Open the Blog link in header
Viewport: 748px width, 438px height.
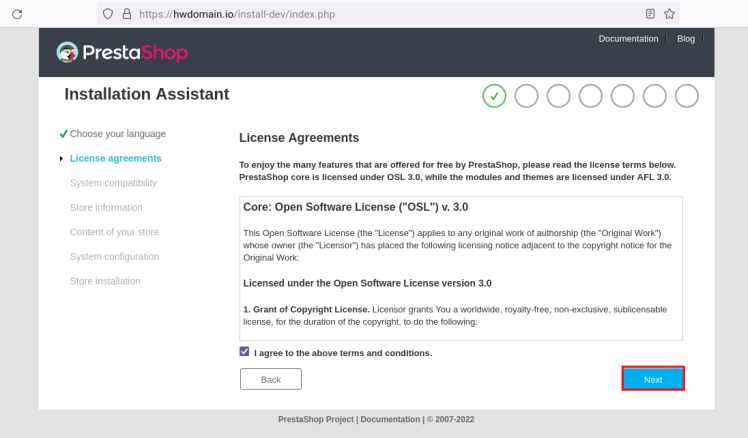[685, 39]
